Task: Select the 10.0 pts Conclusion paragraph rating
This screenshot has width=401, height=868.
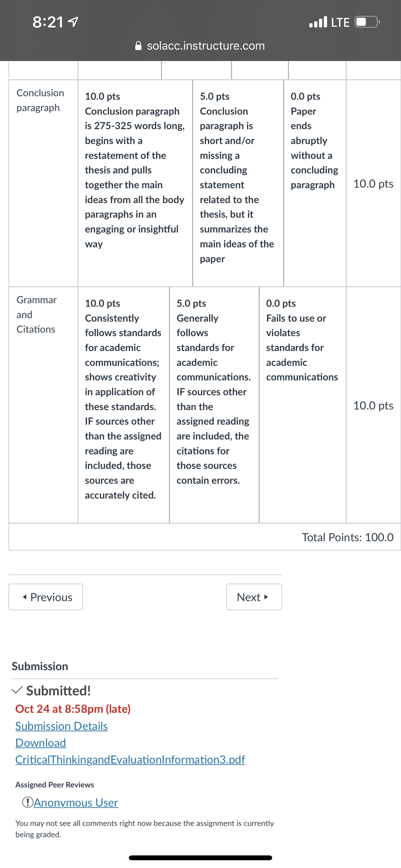Action: click(135, 183)
